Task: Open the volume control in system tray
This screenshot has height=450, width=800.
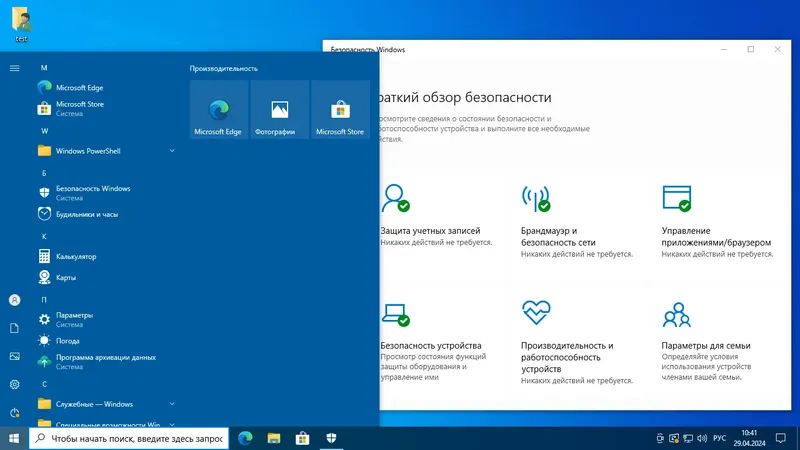Action: point(702,438)
